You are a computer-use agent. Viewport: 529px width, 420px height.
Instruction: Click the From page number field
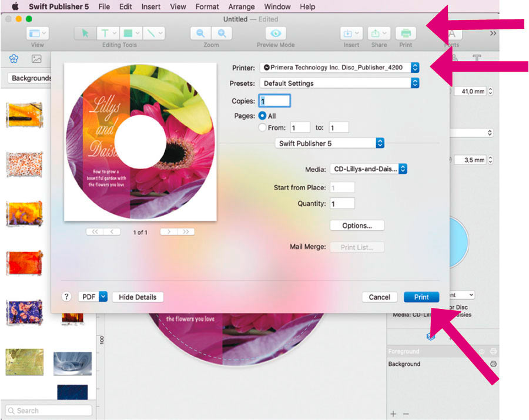300,127
